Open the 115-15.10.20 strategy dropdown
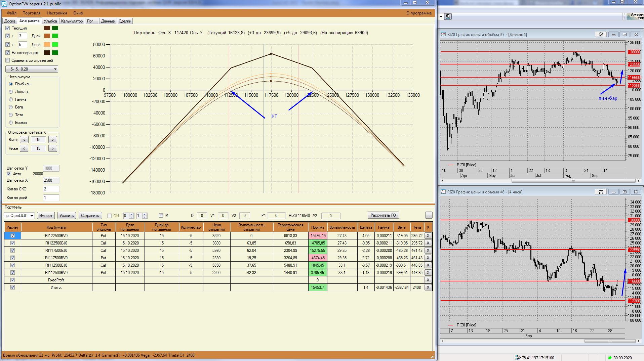 pos(32,69)
